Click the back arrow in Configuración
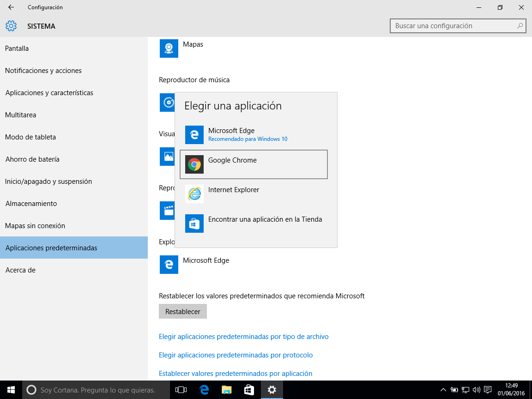 11,7
